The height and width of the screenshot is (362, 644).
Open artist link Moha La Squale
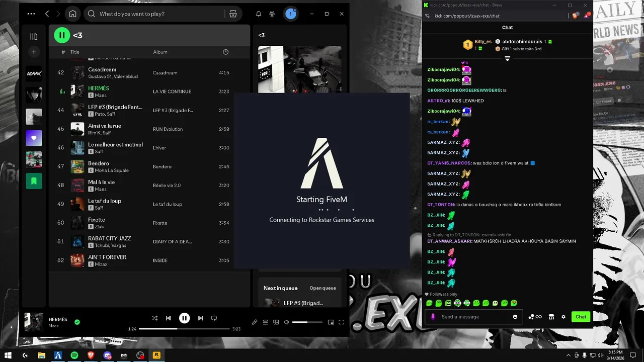[x=112, y=170]
